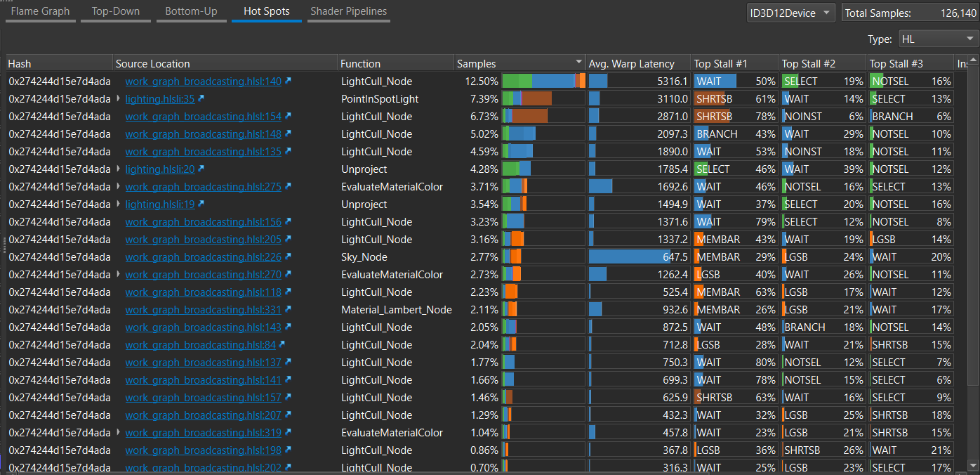Open the work_graph_broadcasting.hlsl:156 source link
The image size is (980, 475).
point(203,222)
